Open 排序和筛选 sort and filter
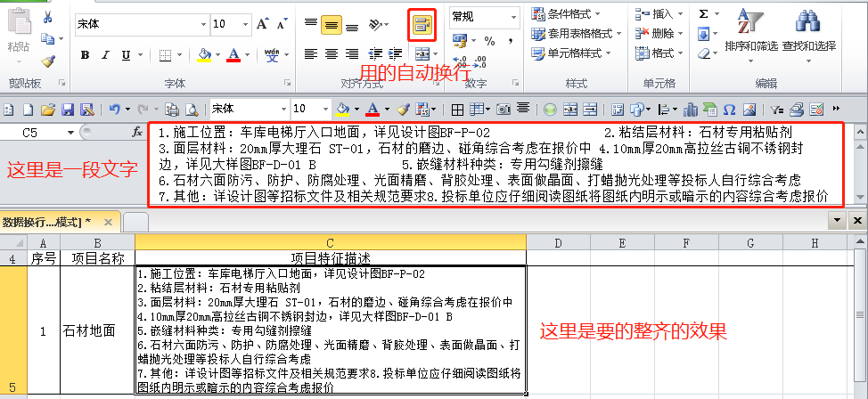Screen dimensions: 868x399 click(x=751, y=36)
